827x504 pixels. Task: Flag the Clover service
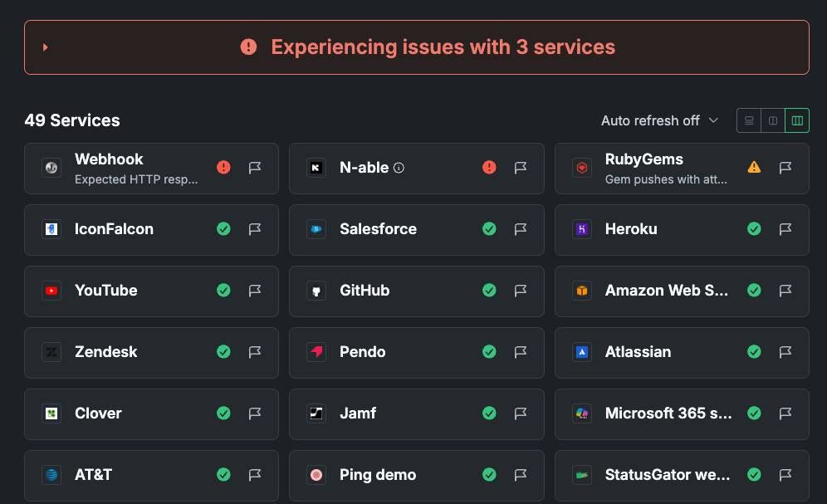pos(255,413)
